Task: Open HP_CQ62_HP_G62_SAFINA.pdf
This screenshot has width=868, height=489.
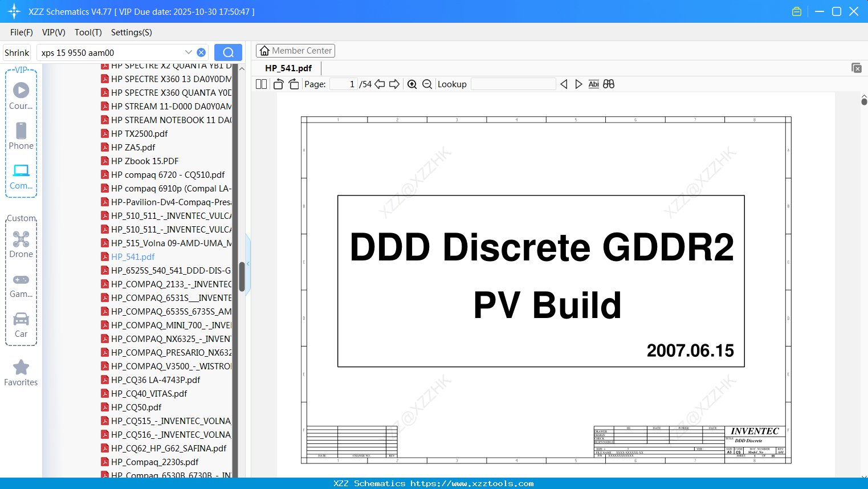Action: (x=164, y=449)
